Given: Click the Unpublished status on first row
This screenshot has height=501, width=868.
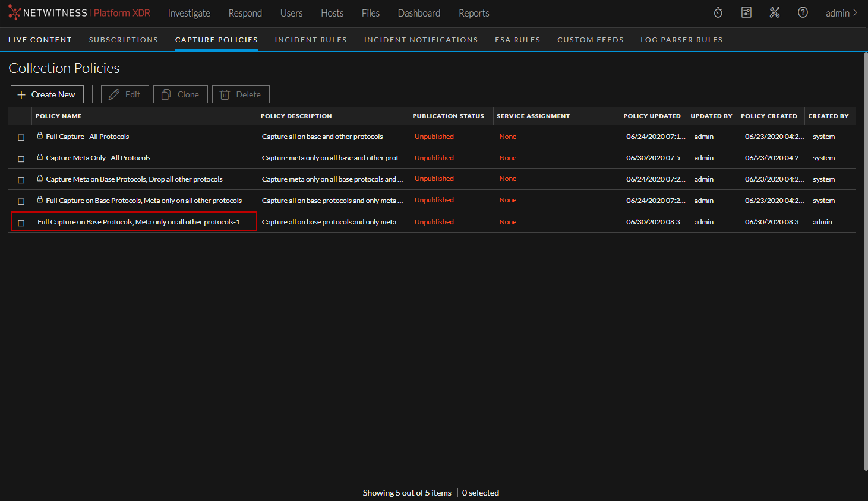Looking at the screenshot, I should tap(434, 137).
